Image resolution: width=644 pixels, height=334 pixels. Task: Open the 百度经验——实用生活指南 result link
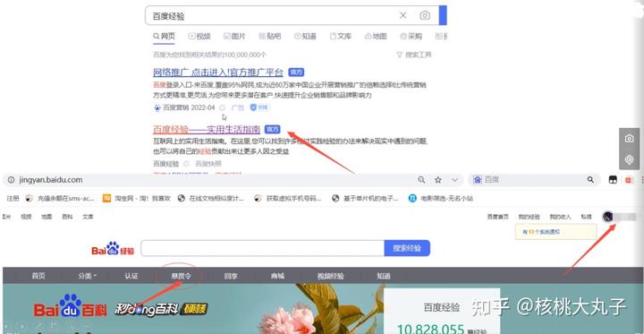pyautogui.click(x=207, y=130)
